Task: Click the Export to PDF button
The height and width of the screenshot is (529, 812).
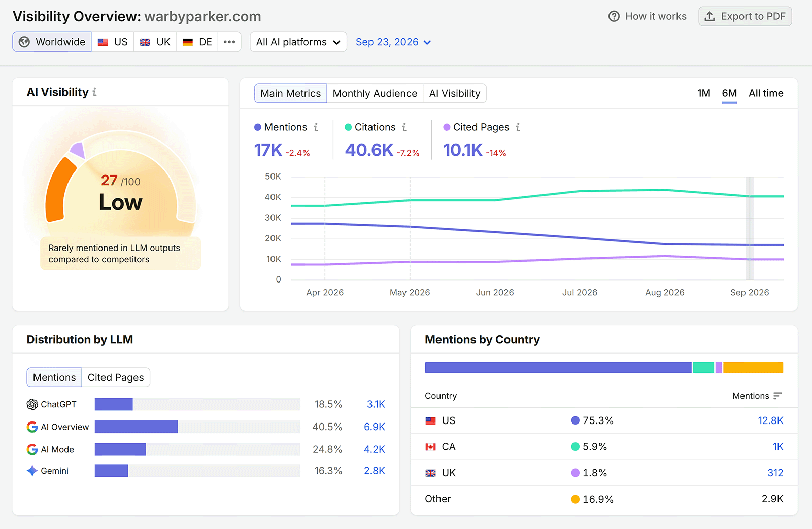Action: (x=745, y=16)
